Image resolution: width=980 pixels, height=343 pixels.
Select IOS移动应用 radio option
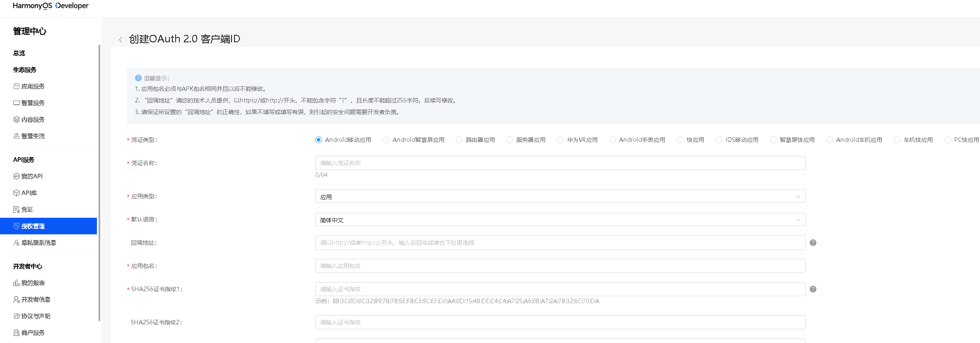coord(719,140)
